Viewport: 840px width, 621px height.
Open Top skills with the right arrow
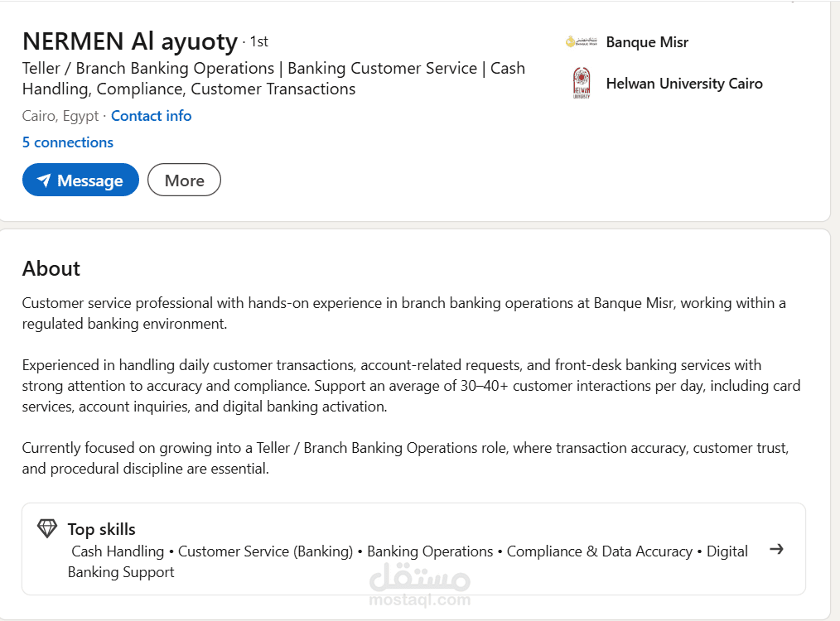(x=776, y=549)
